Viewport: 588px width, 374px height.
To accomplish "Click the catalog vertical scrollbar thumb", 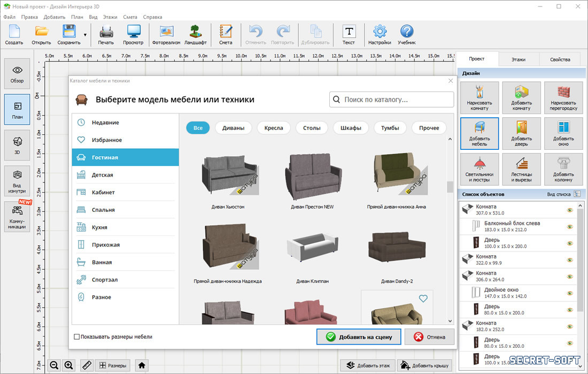I will click(450, 187).
